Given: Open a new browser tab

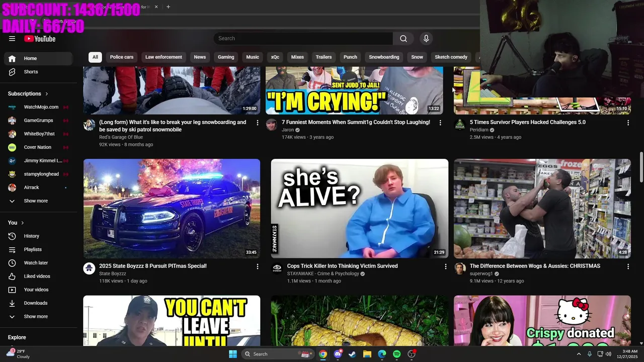Looking at the screenshot, I should point(168,7).
